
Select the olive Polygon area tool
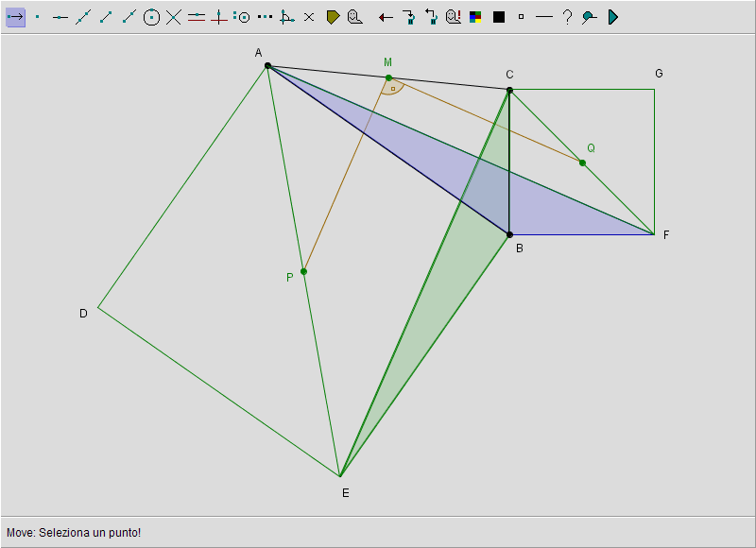(x=333, y=17)
